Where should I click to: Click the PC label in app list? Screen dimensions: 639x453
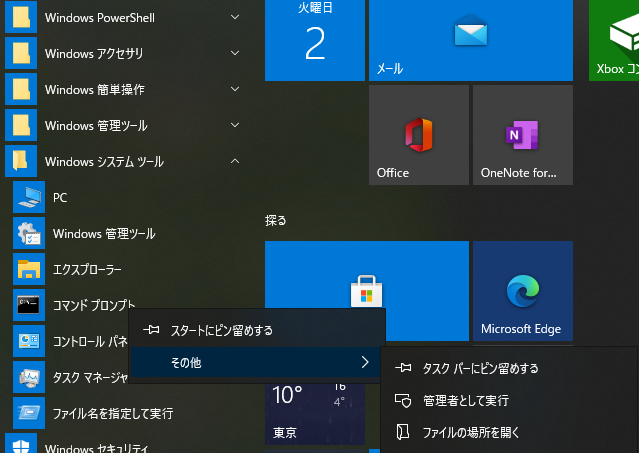60,198
